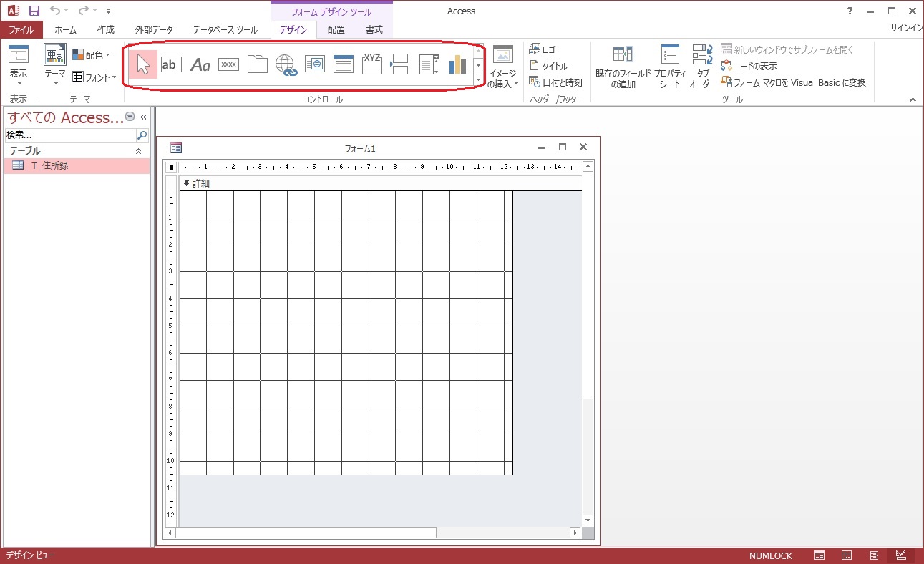Collapse the navigation pane with « button
The width and height of the screenshot is (924, 564).
point(143,117)
